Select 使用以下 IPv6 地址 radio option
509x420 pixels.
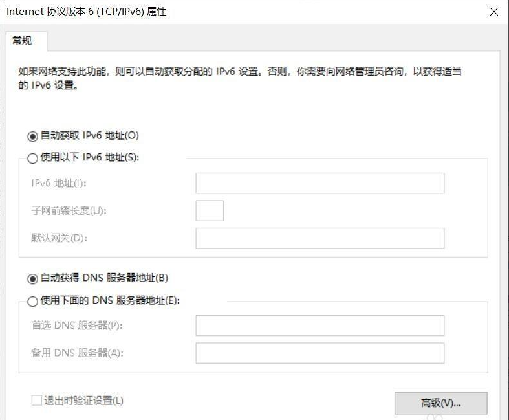click(32, 158)
